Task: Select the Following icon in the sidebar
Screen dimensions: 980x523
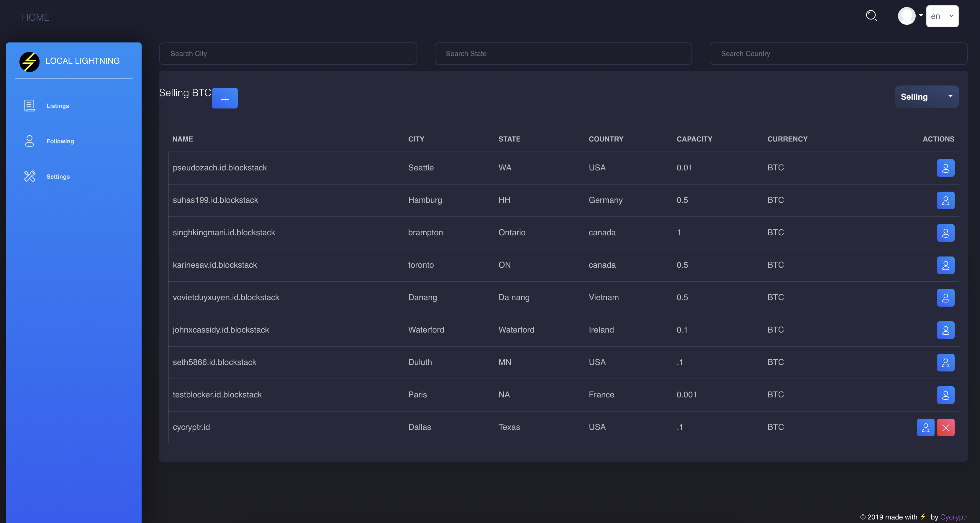Action: click(29, 141)
